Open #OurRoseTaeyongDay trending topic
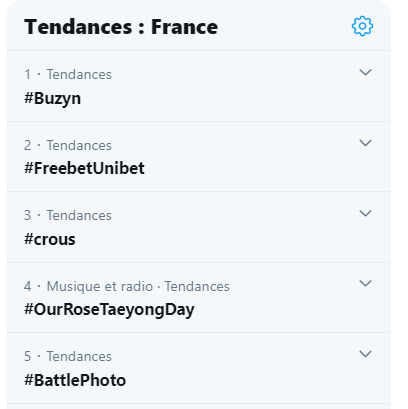408x409 pixels. pyautogui.click(x=109, y=310)
